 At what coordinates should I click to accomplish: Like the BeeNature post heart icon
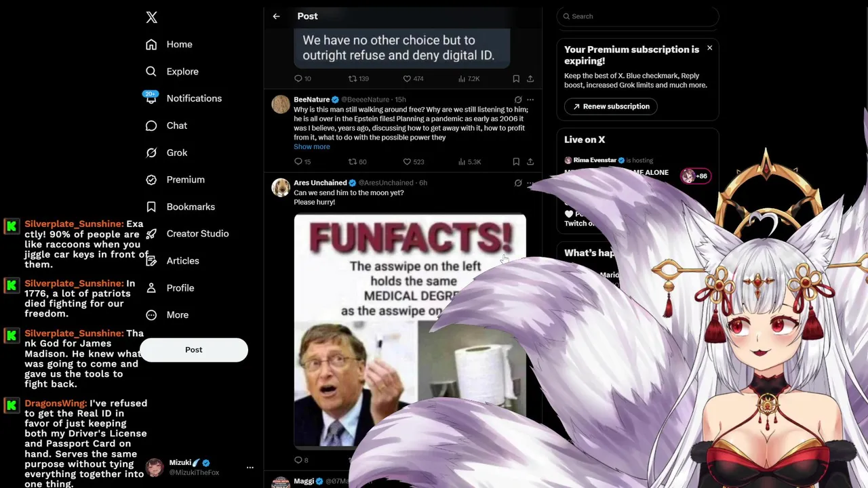point(407,162)
